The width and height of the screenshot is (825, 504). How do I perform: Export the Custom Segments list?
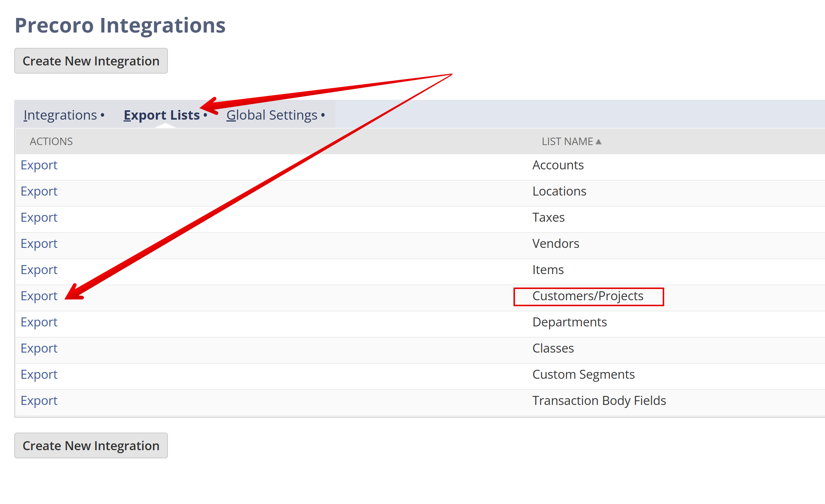(x=39, y=375)
